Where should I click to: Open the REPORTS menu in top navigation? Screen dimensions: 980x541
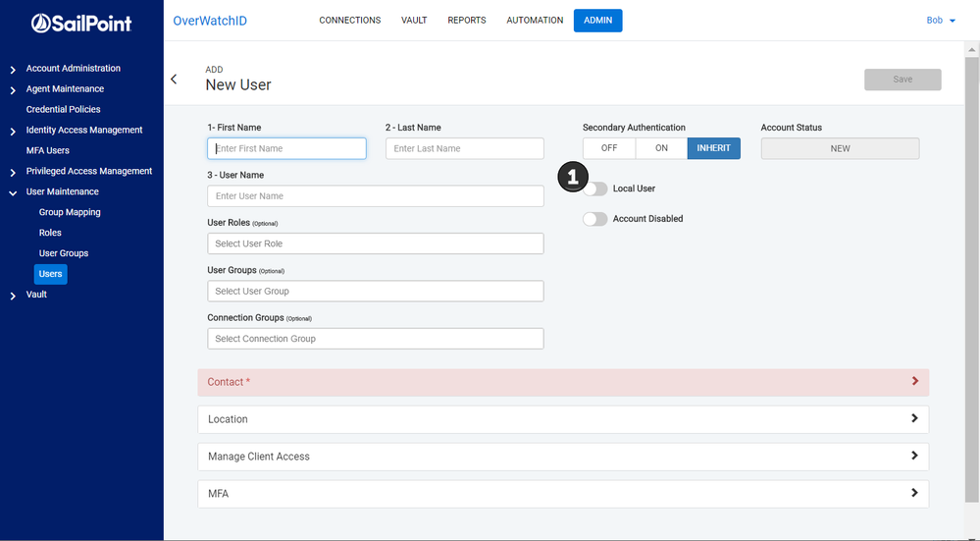coord(467,21)
